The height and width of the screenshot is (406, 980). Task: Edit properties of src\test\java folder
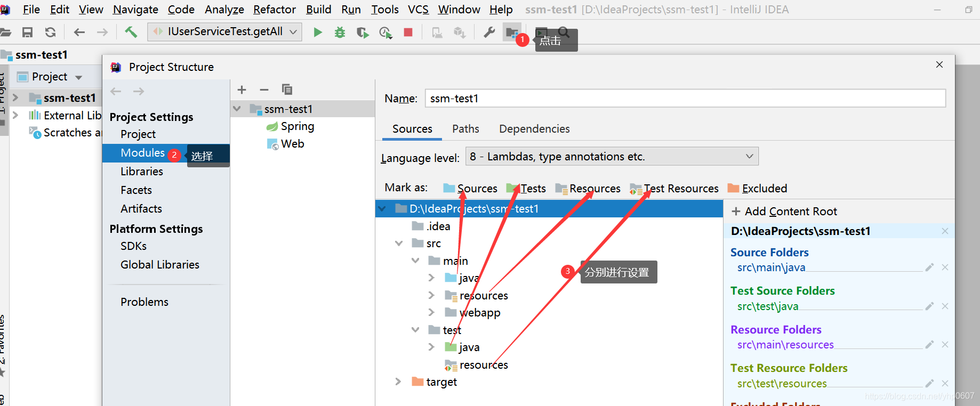929,306
